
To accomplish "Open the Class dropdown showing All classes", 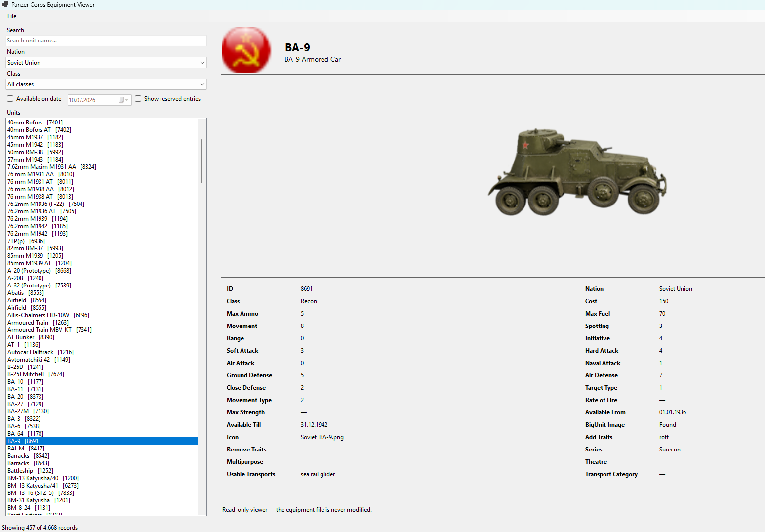I will [x=106, y=84].
